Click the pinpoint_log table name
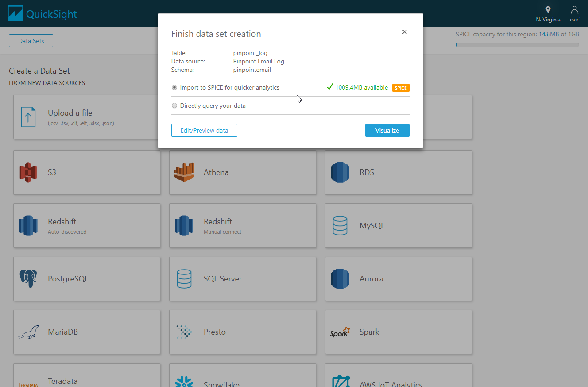Image resolution: width=588 pixels, height=387 pixels. point(250,53)
